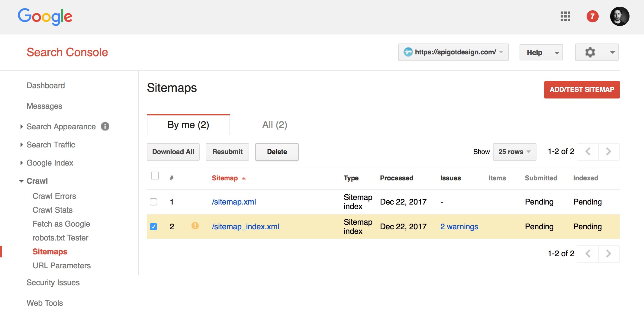The image size is (644, 313).
Task: Open URL Parameters in the sidebar
Action: pos(62,266)
